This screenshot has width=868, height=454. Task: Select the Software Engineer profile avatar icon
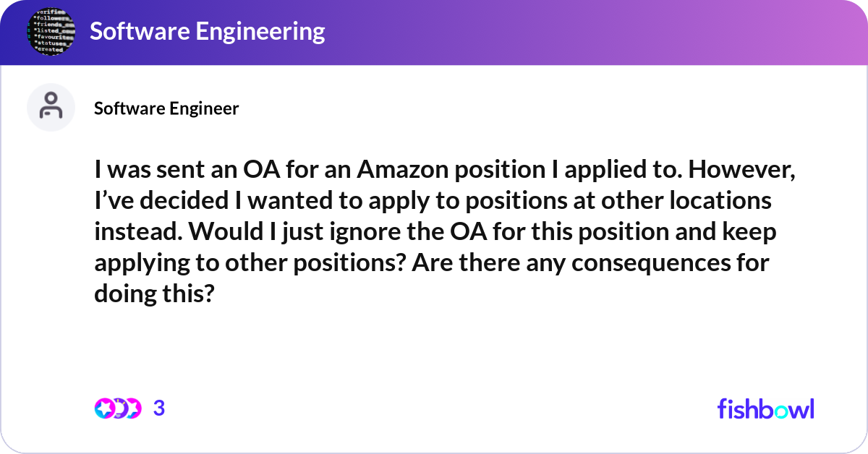coord(51,107)
